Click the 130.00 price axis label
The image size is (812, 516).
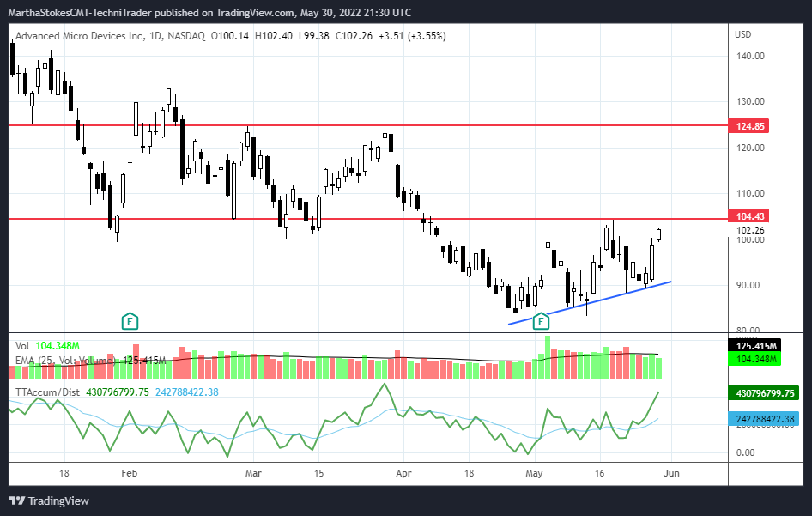750,101
